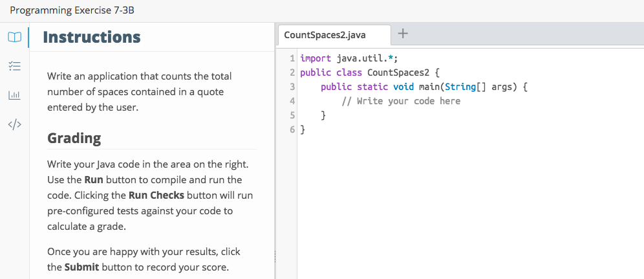This screenshot has width=644, height=279.
Task: Click the Instructions heading
Action: coord(92,37)
